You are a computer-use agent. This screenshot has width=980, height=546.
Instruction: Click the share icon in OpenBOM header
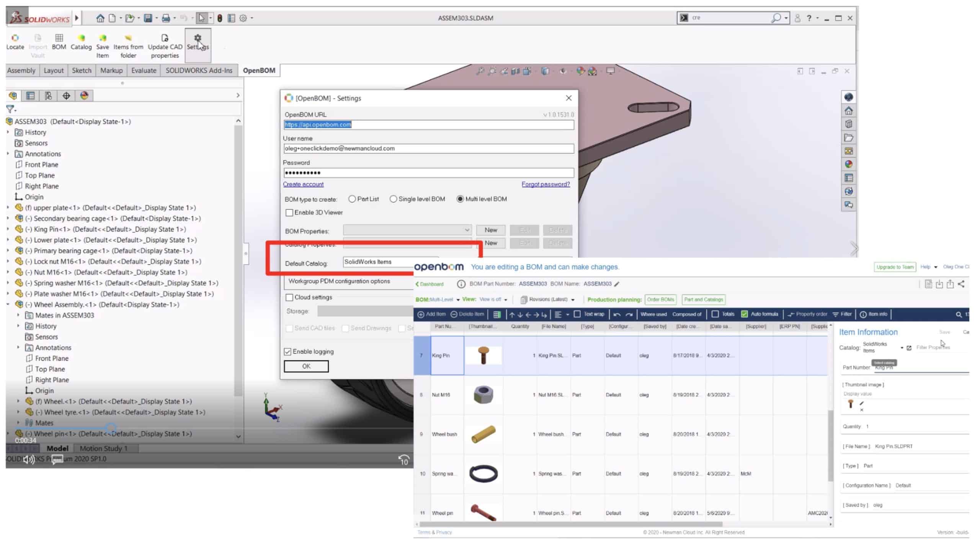[961, 284]
